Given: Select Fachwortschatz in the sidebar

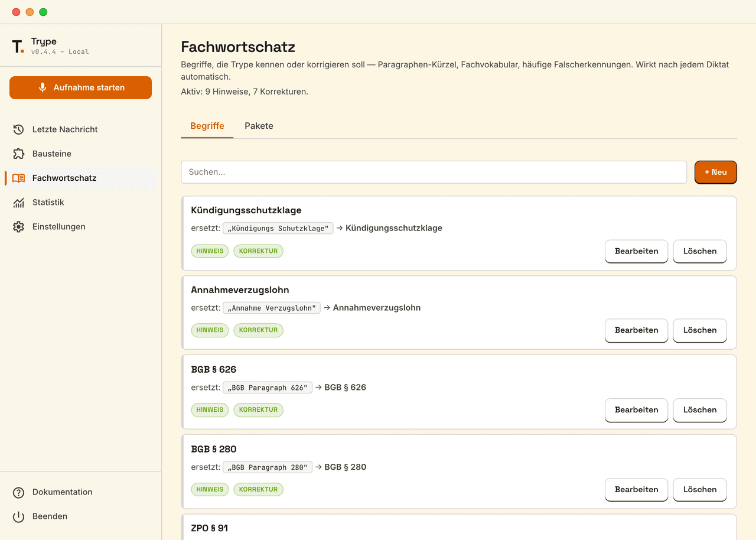Looking at the screenshot, I should pos(80,178).
